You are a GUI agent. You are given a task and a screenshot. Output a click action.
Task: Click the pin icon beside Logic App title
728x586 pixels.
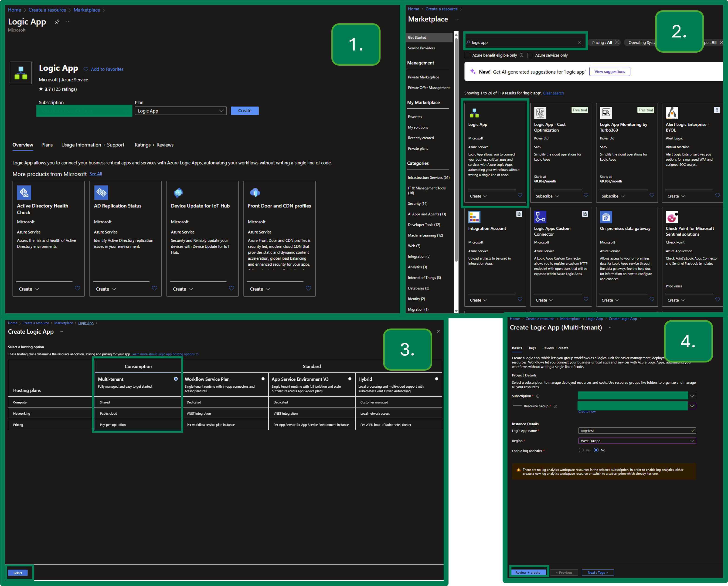[57, 22]
